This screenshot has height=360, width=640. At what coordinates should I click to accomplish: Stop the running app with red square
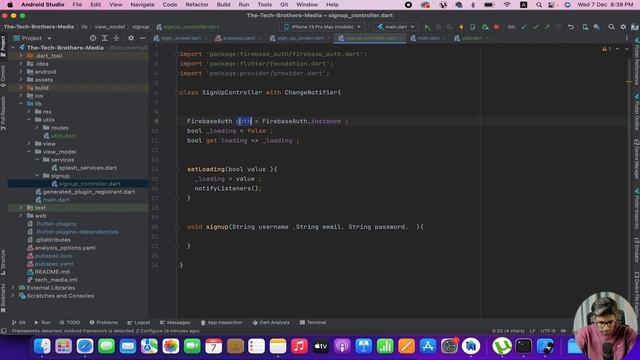(x=496, y=27)
